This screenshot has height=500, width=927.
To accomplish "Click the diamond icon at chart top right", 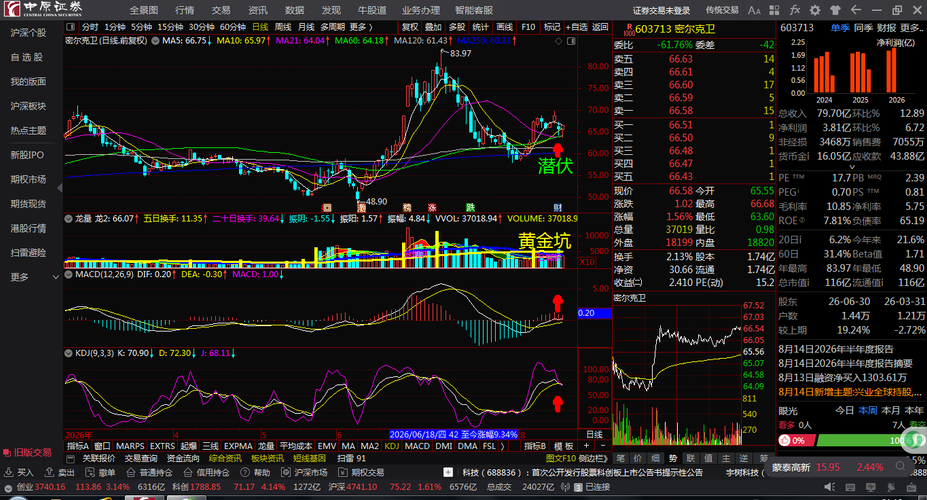I will point(559,41).
